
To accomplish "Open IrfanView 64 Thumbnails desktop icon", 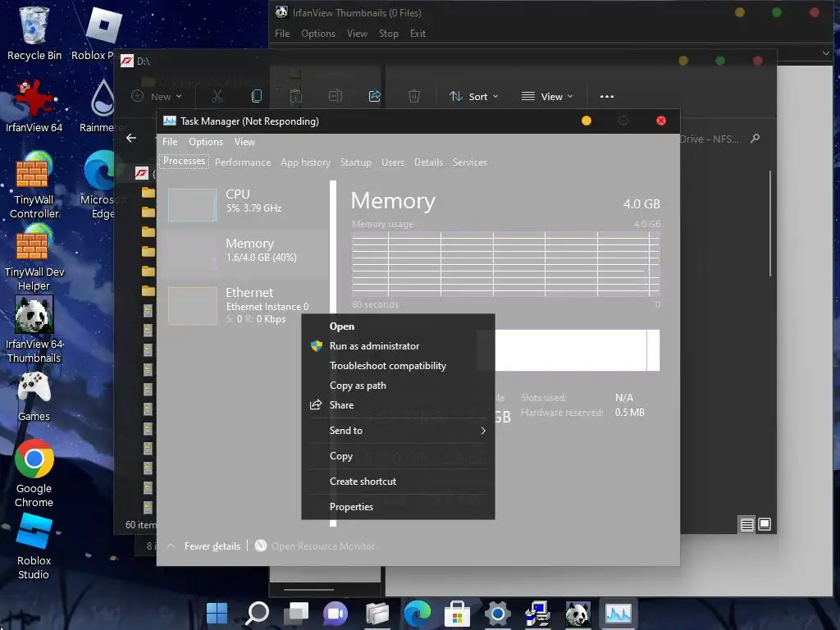I will (x=34, y=330).
